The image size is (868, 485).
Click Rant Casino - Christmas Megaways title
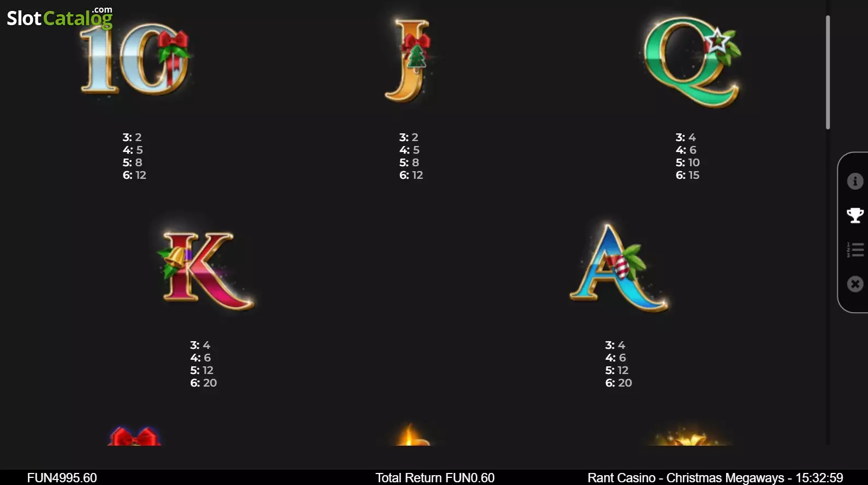point(686,478)
